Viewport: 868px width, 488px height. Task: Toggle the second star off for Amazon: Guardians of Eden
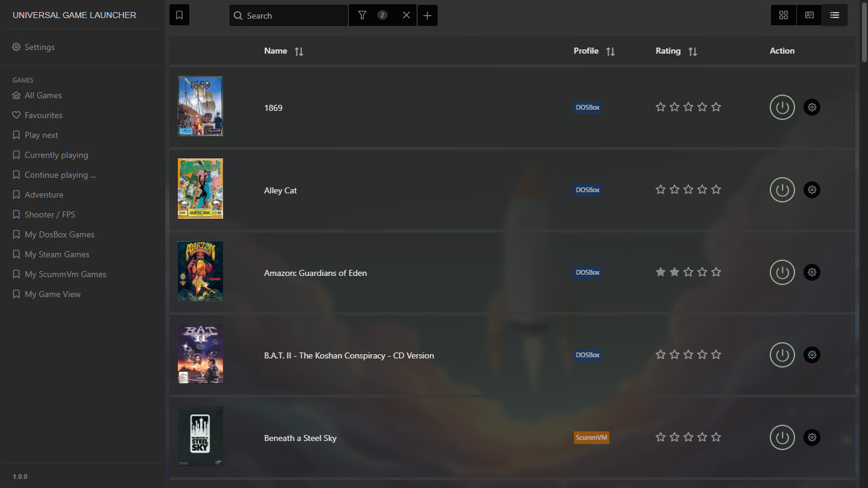(x=674, y=272)
